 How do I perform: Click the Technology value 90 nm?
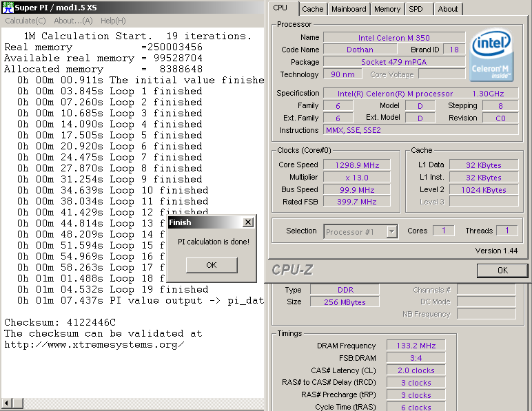coord(342,74)
